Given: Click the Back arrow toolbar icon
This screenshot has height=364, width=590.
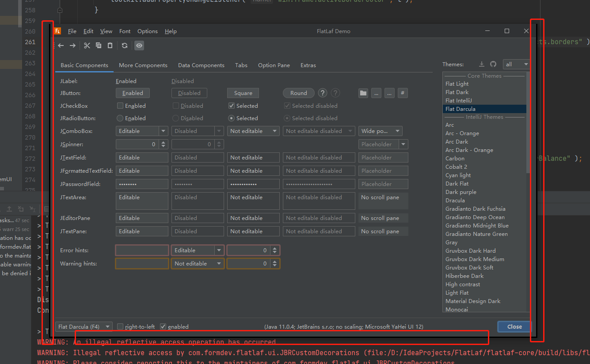Looking at the screenshot, I should (x=61, y=45).
